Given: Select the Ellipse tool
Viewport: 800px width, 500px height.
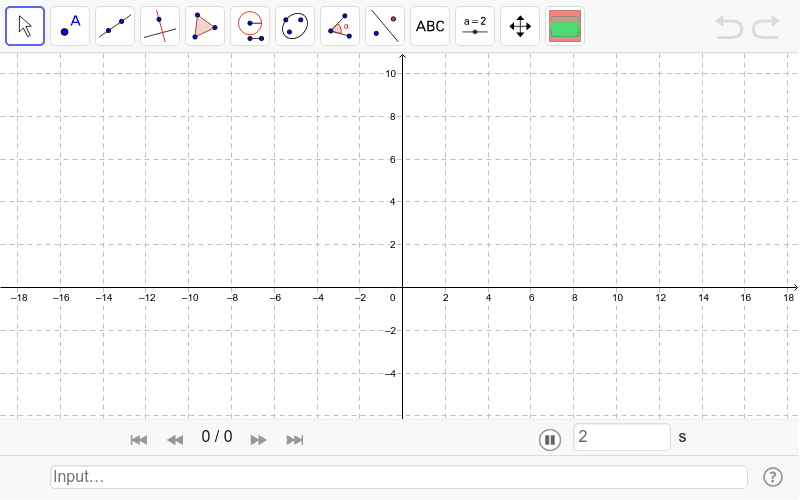Looking at the screenshot, I should pyautogui.click(x=295, y=26).
